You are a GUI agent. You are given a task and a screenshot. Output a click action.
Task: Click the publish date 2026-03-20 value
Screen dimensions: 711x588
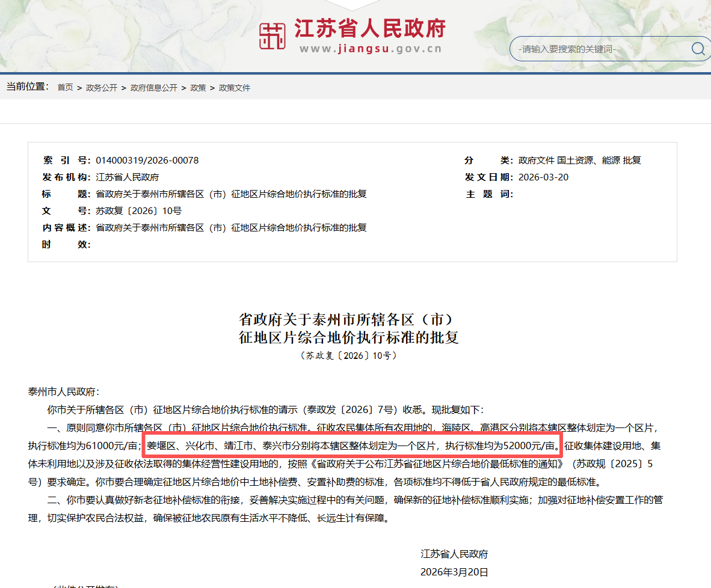pyautogui.click(x=543, y=177)
